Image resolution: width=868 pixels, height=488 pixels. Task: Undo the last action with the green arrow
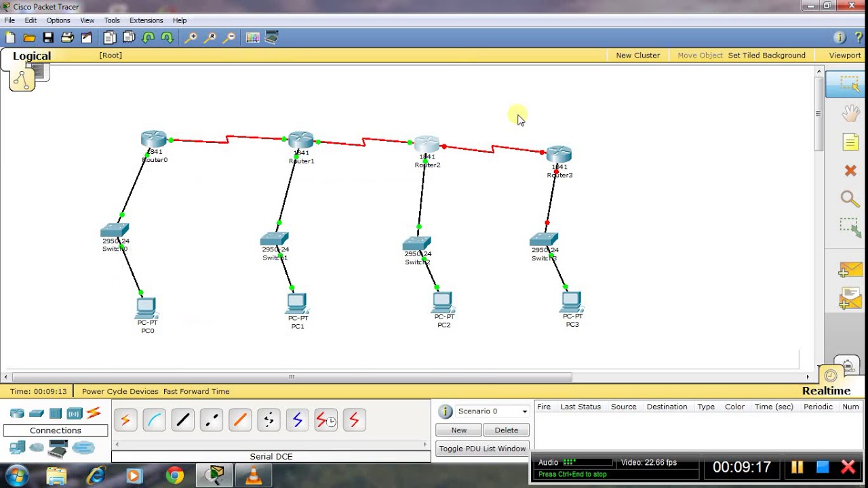(x=148, y=38)
